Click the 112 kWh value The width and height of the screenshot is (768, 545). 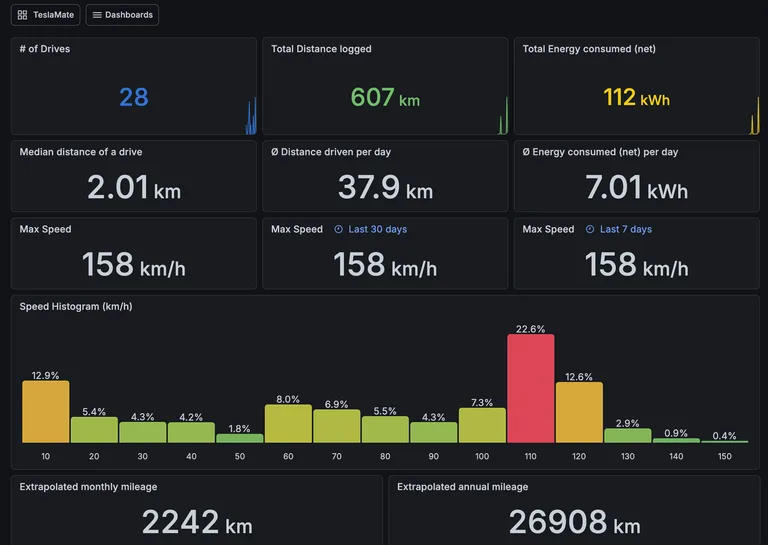(x=636, y=97)
